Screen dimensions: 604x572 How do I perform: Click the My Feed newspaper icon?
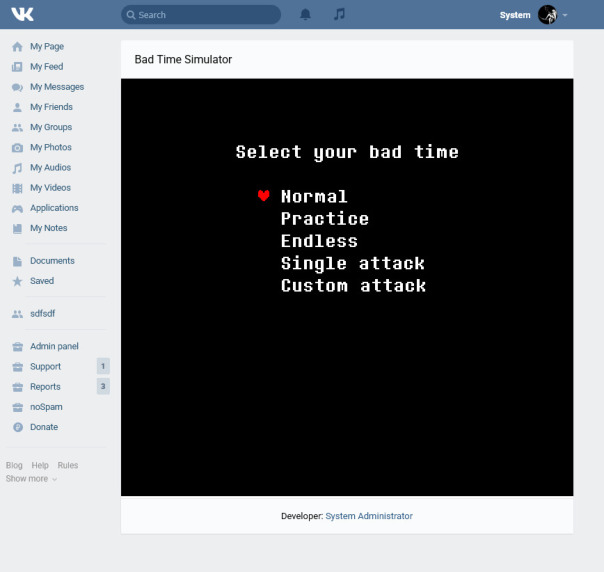tap(17, 67)
